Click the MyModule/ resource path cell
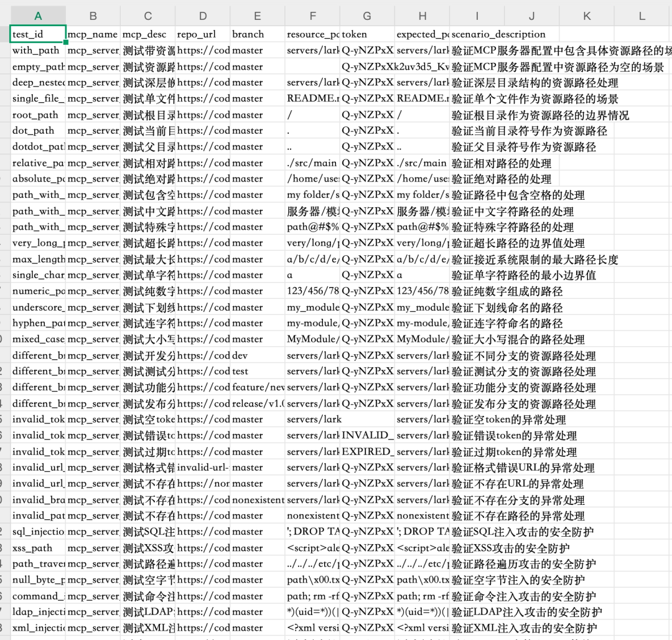Viewport: 672px width, 640px height. (x=312, y=339)
